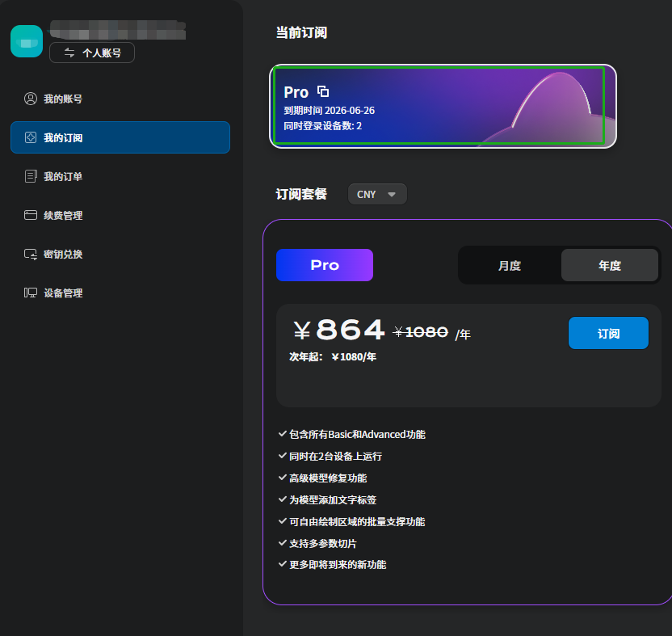This screenshot has width=672, height=636.
Task: Switch account via the 个人账号 button
Action: click(x=92, y=53)
